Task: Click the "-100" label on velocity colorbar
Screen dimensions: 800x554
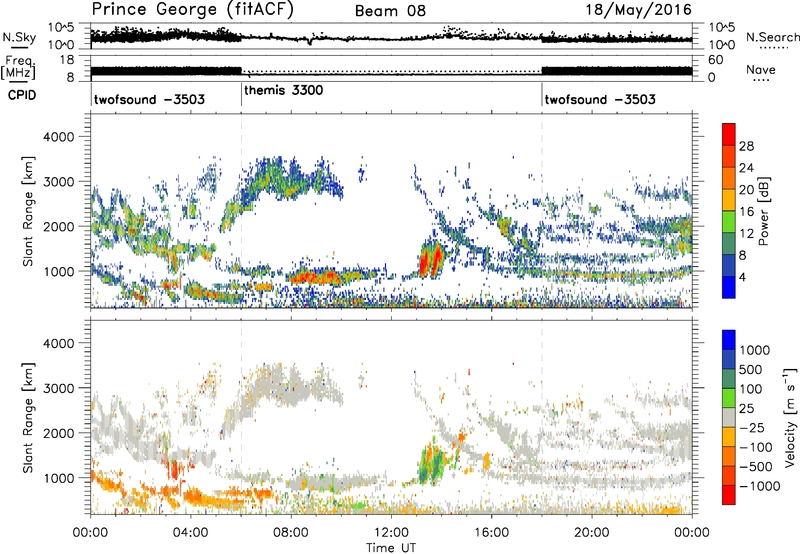Action: point(756,447)
